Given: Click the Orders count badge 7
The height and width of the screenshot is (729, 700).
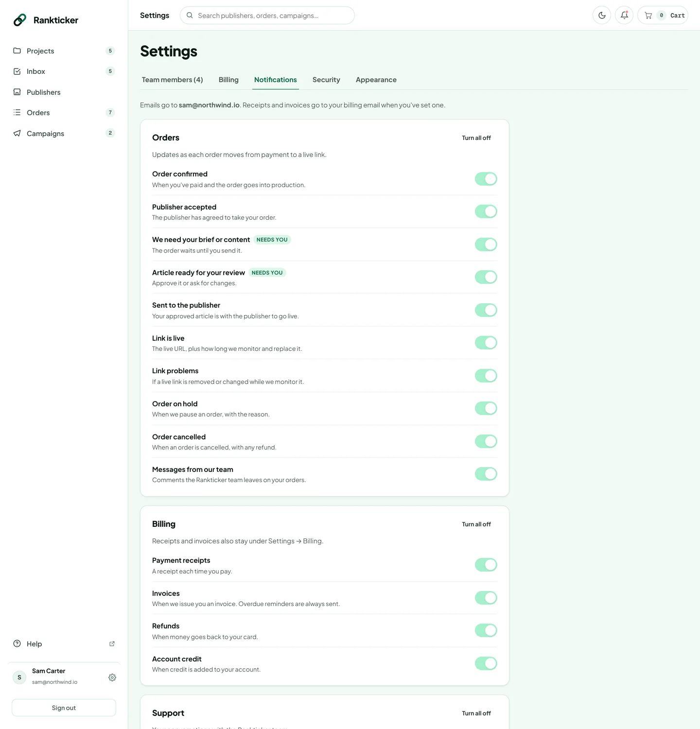Looking at the screenshot, I should 110,112.
